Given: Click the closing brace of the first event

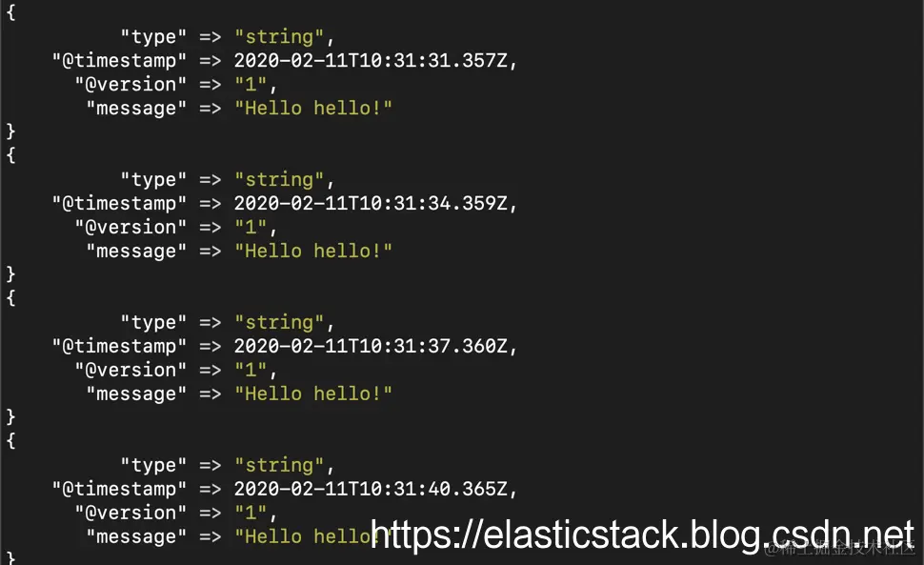Looking at the screenshot, I should [10, 131].
